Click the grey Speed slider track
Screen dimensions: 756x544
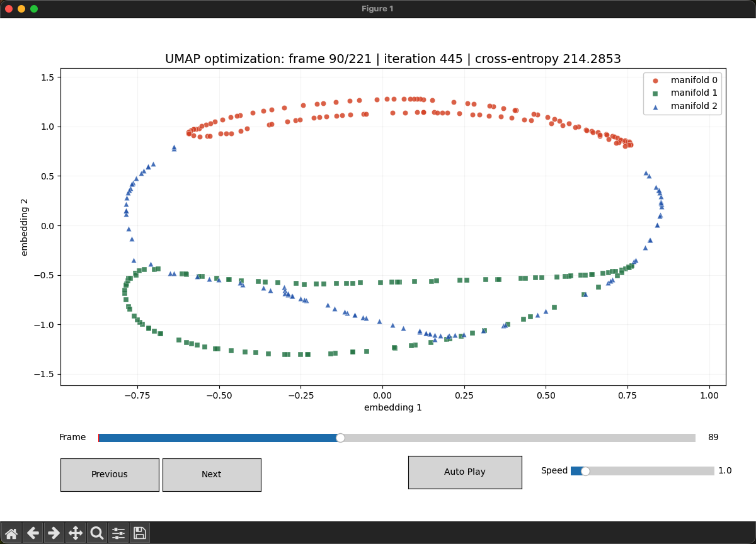tap(651, 471)
